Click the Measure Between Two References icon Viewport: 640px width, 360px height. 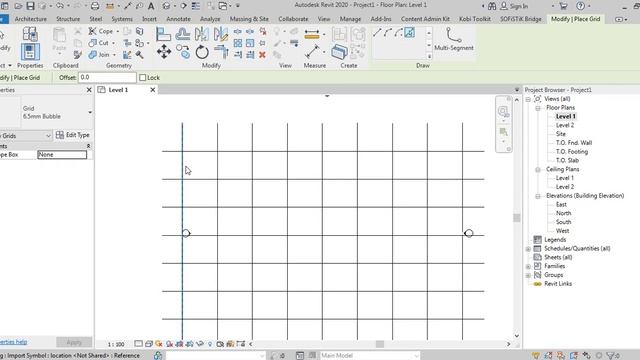pos(312,52)
